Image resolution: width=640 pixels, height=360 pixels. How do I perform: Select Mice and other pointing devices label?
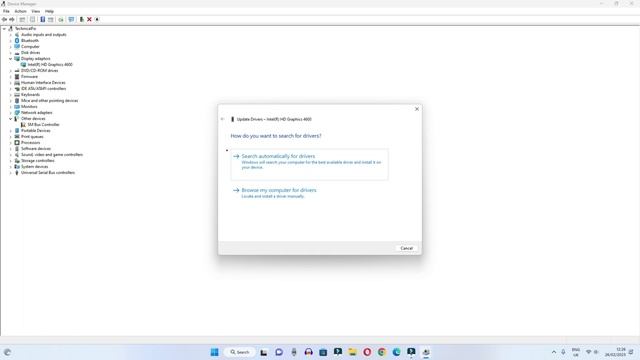click(x=49, y=101)
